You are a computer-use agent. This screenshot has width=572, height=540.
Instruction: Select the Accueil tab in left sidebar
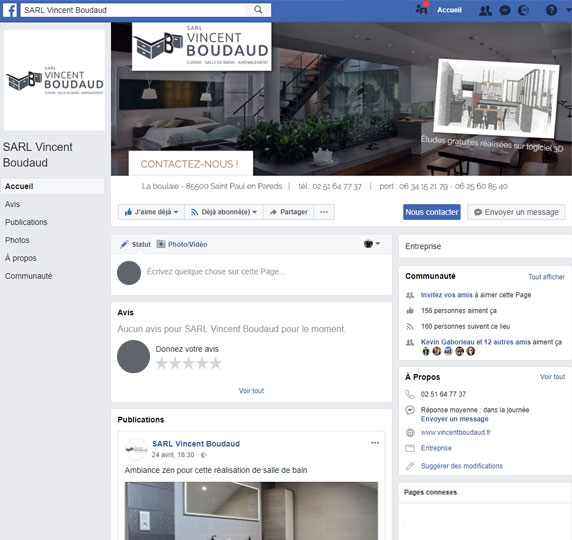pyautogui.click(x=53, y=186)
